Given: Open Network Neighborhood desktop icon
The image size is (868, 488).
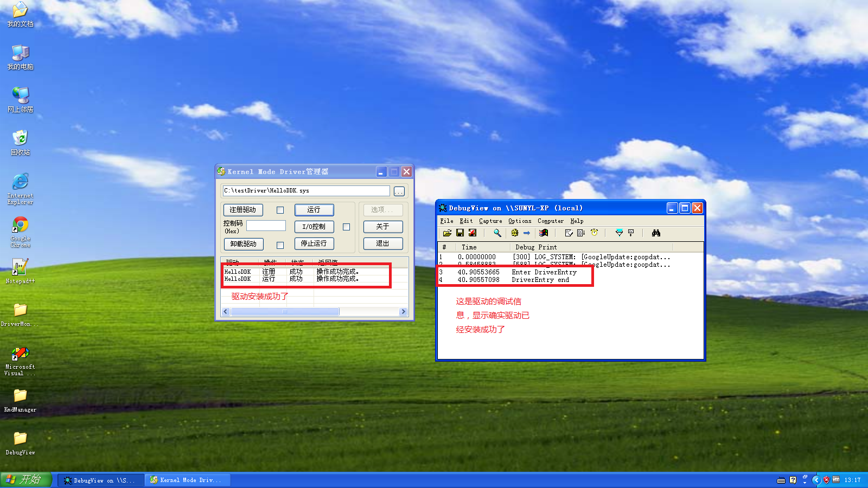Looking at the screenshot, I should click(x=20, y=100).
